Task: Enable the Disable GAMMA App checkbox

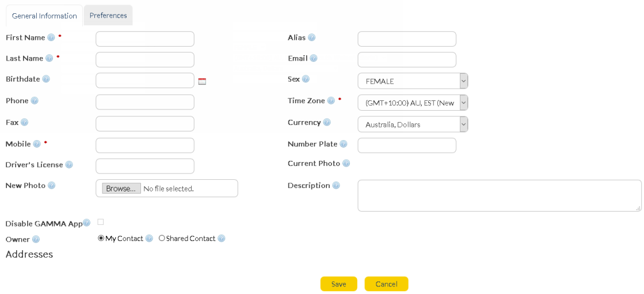Action: coord(101,222)
